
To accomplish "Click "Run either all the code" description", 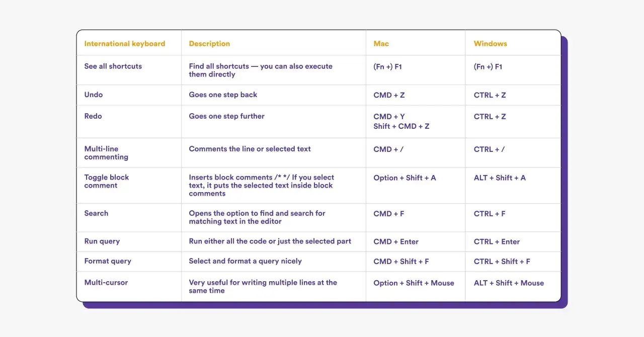I will pos(270,241).
